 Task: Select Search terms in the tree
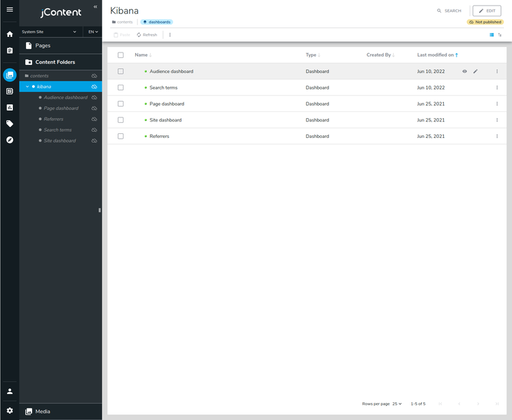click(x=57, y=130)
